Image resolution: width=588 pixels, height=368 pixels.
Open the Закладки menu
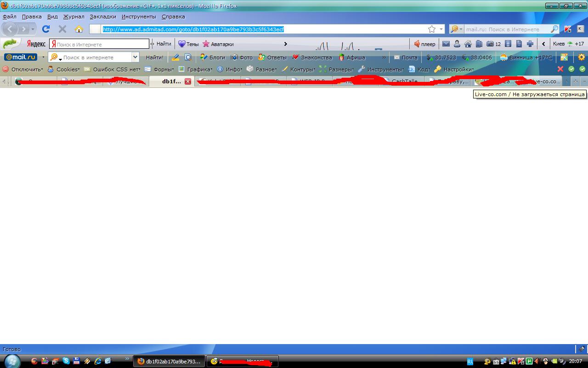[x=102, y=17]
